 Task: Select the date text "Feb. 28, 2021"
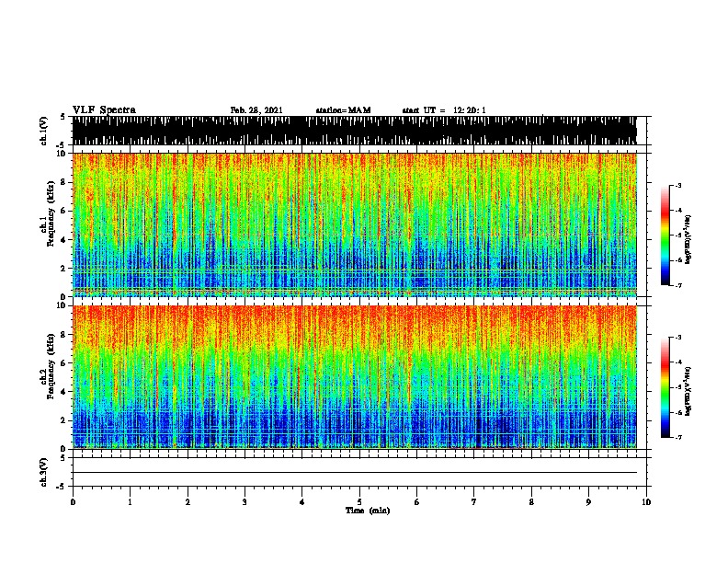coord(256,110)
